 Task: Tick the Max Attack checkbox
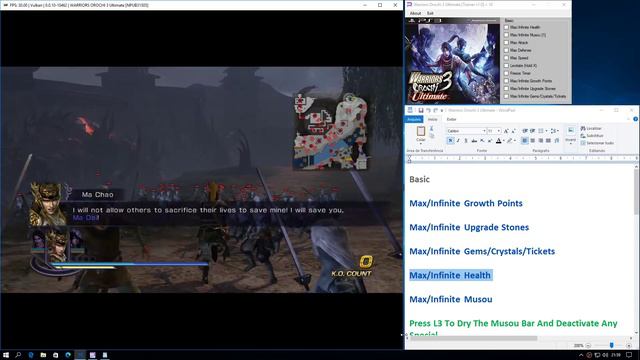click(x=507, y=42)
